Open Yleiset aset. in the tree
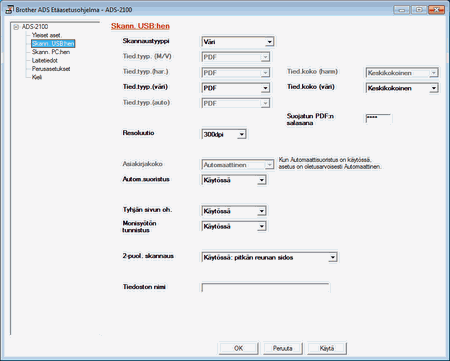The width and height of the screenshot is (450, 361). coord(47,35)
